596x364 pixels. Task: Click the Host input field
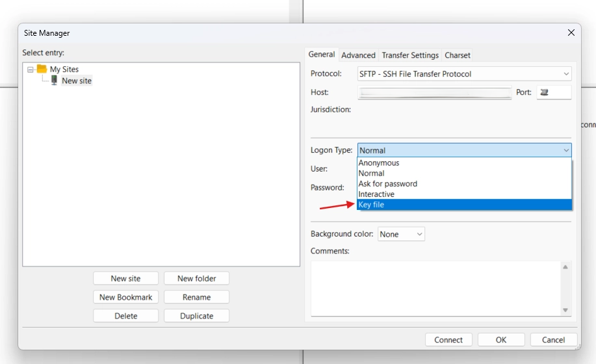(434, 92)
